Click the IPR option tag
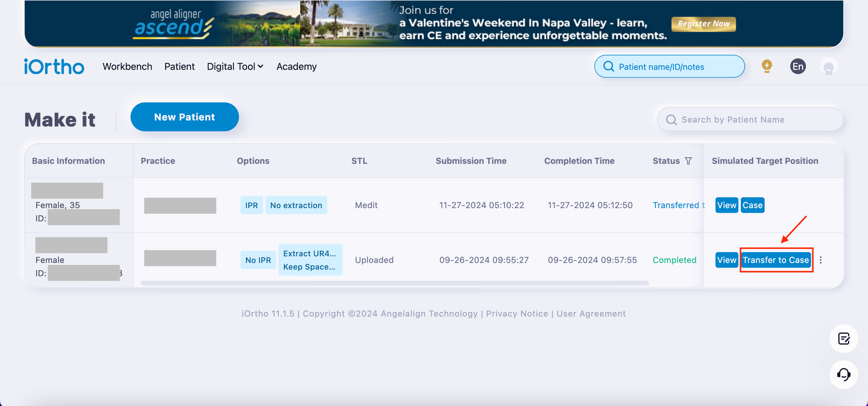 (x=251, y=205)
